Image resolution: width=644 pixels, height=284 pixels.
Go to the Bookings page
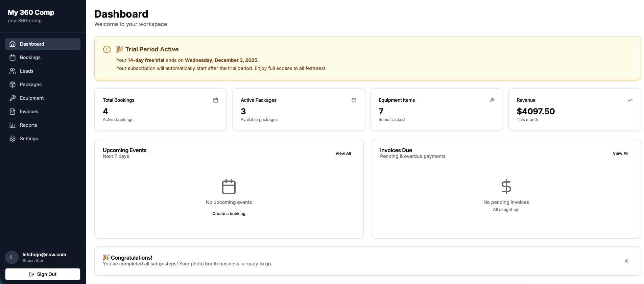[43, 57]
